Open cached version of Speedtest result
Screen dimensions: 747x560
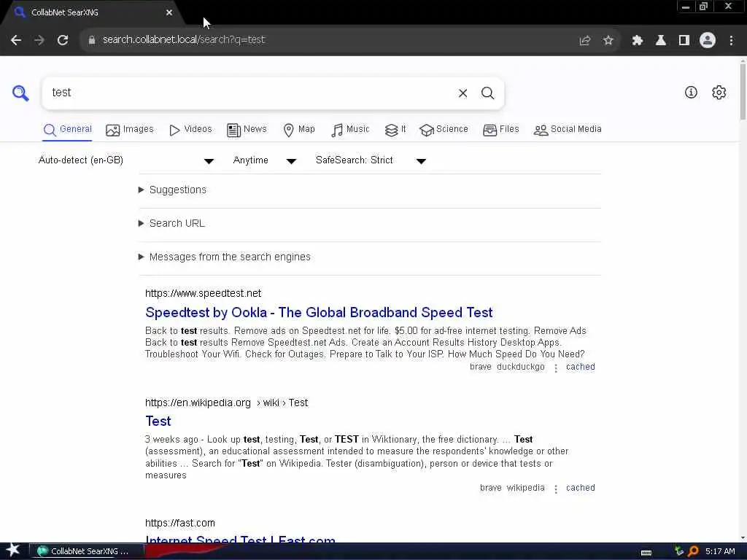tap(580, 367)
